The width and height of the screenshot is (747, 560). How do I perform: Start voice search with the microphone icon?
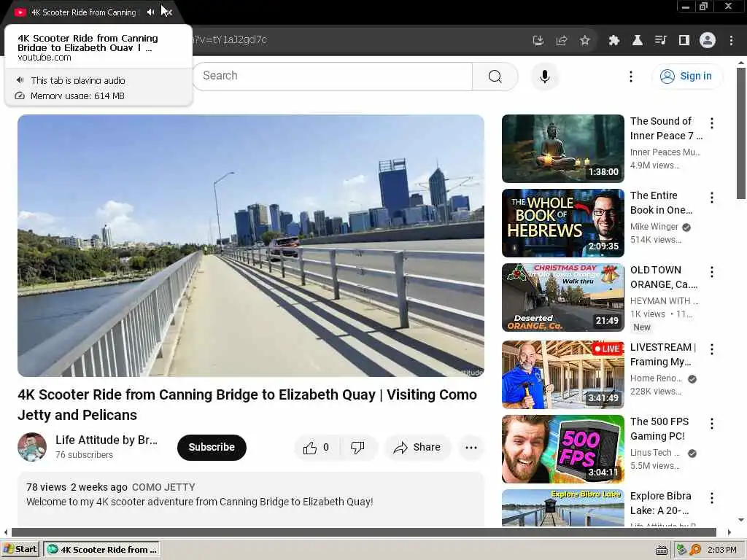544,76
